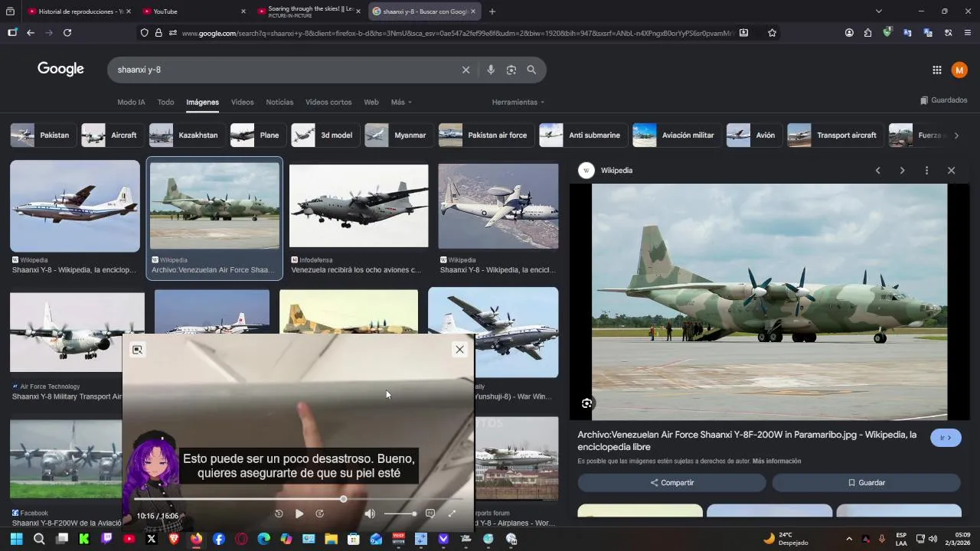The image size is (980, 551).
Task: Send picture-in-picture video back to tab
Action: (x=137, y=350)
